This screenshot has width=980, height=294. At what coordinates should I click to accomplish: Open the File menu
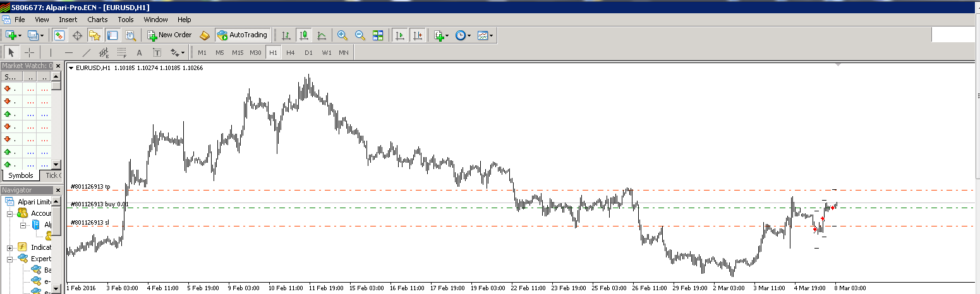pos(20,20)
